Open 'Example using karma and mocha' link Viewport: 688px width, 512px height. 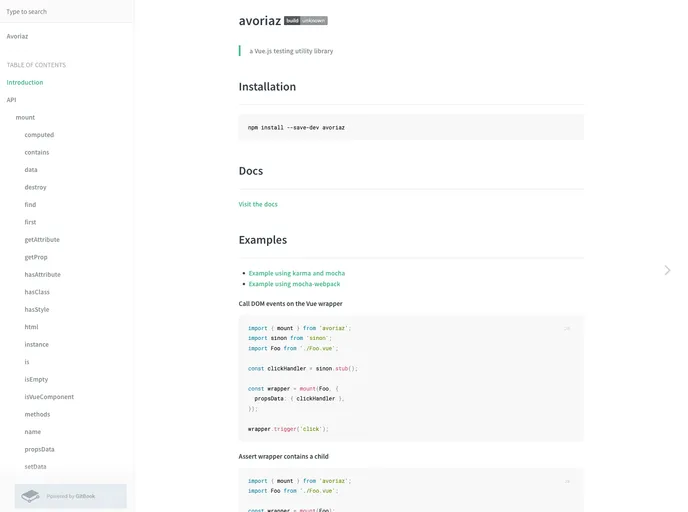(x=297, y=273)
